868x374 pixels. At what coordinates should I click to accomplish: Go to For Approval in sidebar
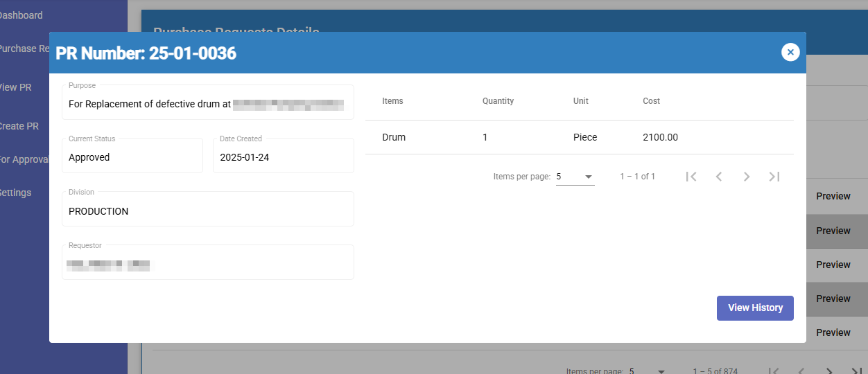point(24,159)
